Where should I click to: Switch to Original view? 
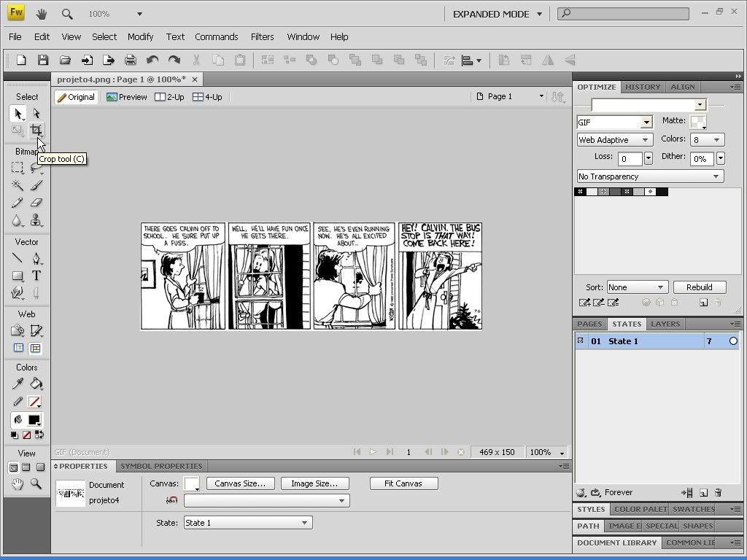click(76, 97)
